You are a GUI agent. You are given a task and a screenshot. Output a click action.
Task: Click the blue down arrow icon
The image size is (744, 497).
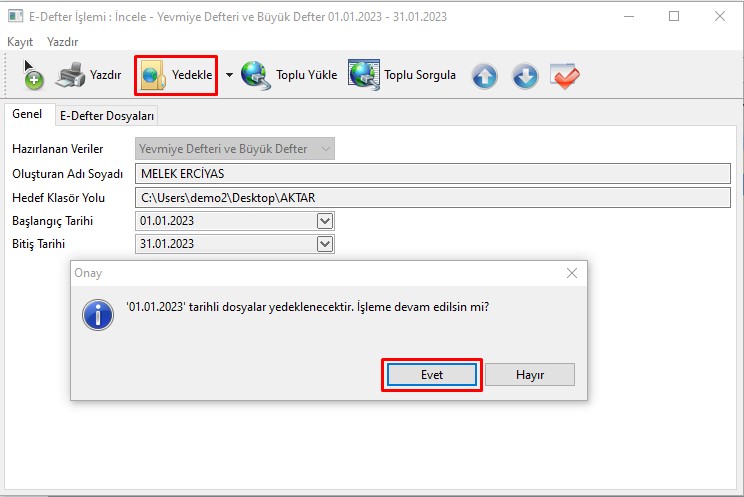coord(525,76)
